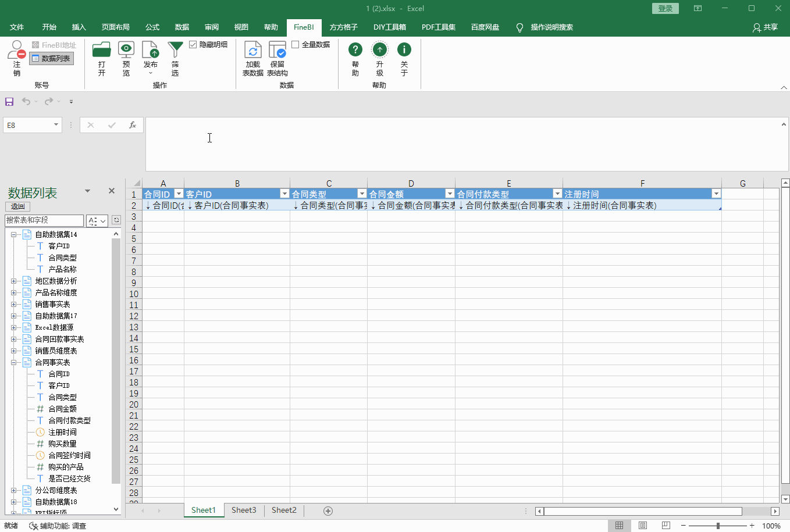Click the Redo arrow icon
Image resolution: width=790 pixels, height=532 pixels.
(x=49, y=101)
